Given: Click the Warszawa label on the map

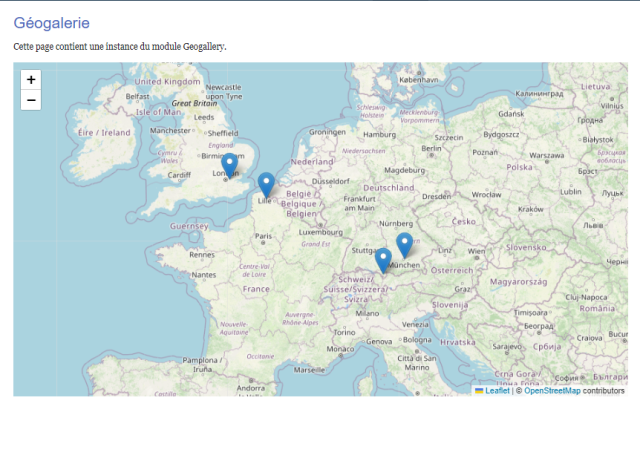Looking at the screenshot, I should click(x=547, y=156).
